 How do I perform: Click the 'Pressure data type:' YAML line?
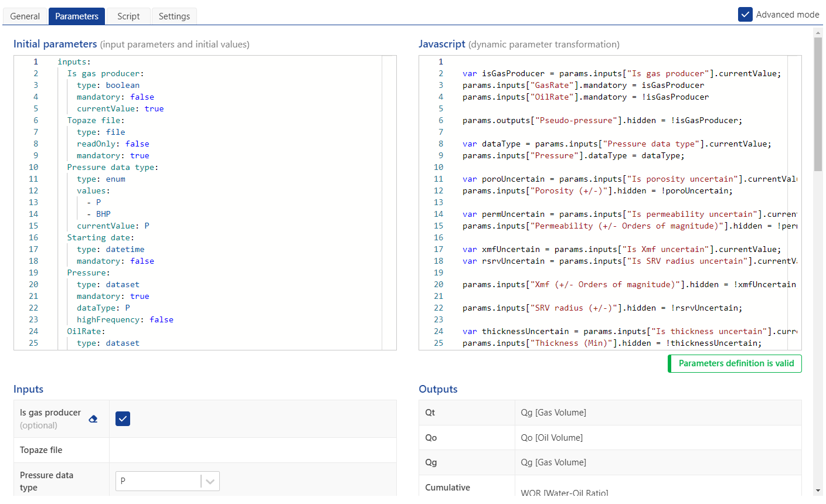113,167
